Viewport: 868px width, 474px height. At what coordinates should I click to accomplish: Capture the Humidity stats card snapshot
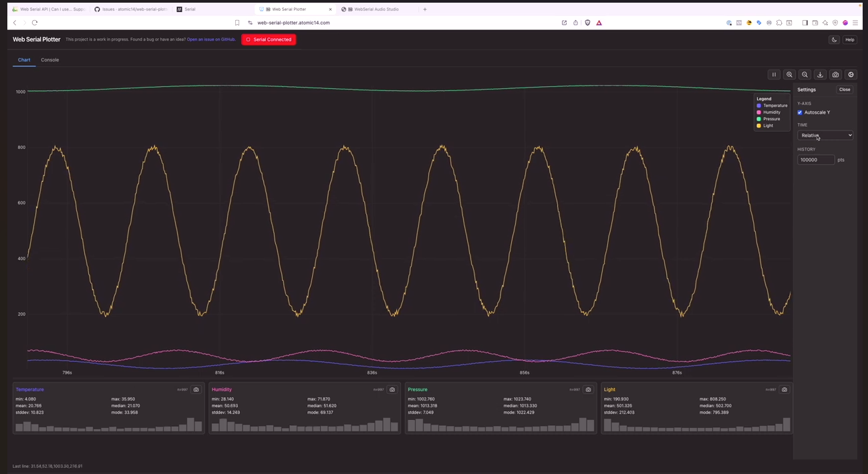(x=392, y=389)
